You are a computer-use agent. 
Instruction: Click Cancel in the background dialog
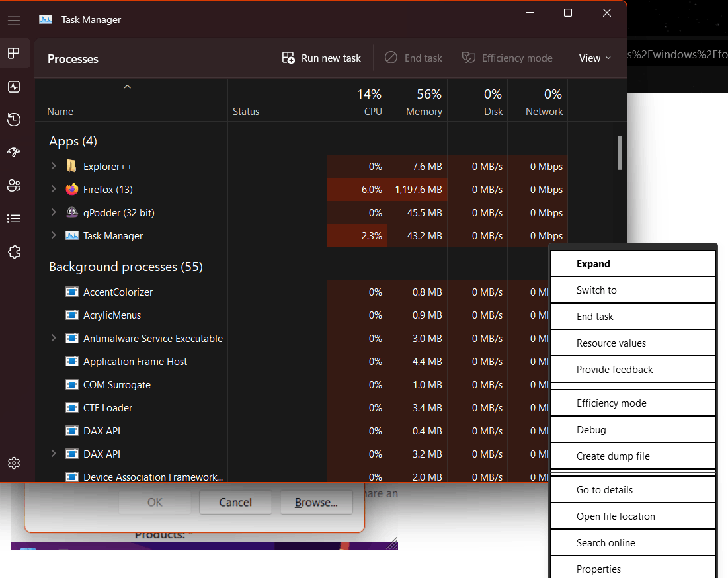tap(235, 503)
